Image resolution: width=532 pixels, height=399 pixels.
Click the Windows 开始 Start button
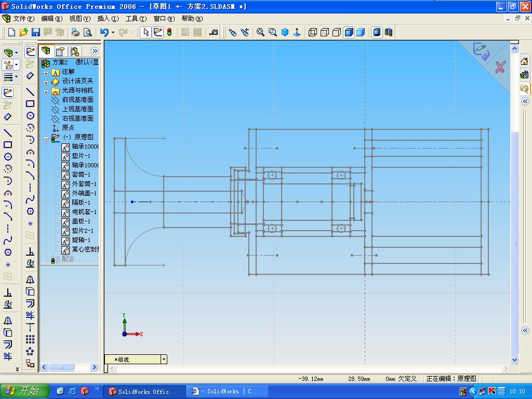tap(24, 391)
